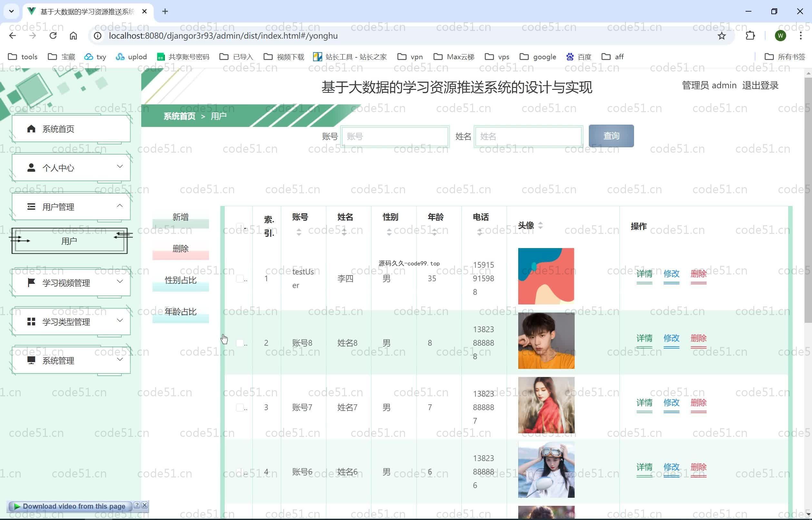Open the txy bookmark
Viewport: 812px width, 520px height.
tap(95, 57)
